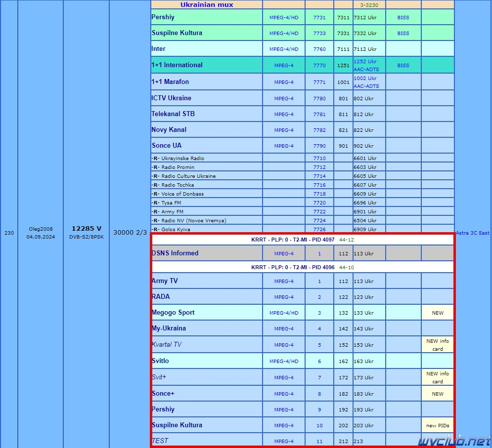Click Voice of Donbass radio entry
The height and width of the screenshot is (448, 492).
coord(178,194)
